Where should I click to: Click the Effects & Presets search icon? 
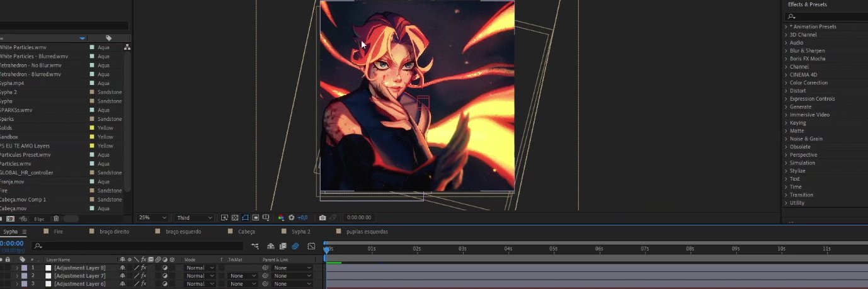pyautogui.click(x=792, y=17)
